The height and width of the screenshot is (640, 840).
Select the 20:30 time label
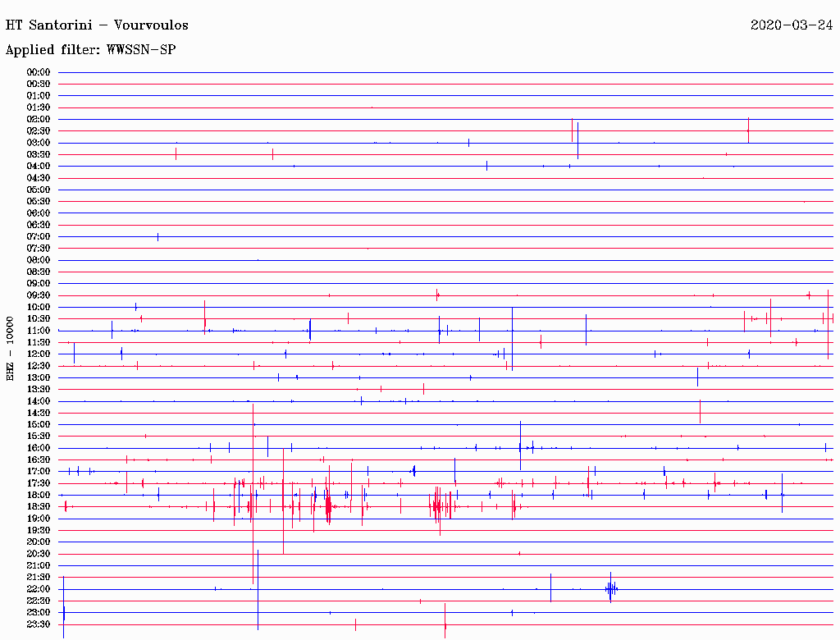[x=39, y=554]
